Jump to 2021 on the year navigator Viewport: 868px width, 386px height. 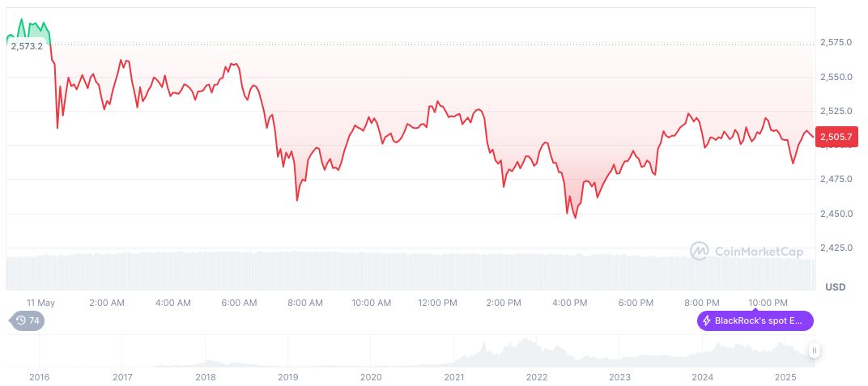tap(454, 377)
